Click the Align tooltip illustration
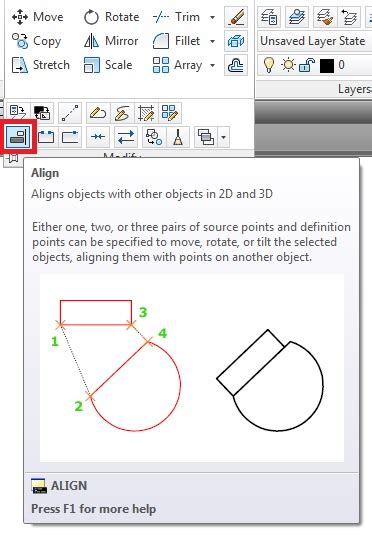 (x=192, y=367)
